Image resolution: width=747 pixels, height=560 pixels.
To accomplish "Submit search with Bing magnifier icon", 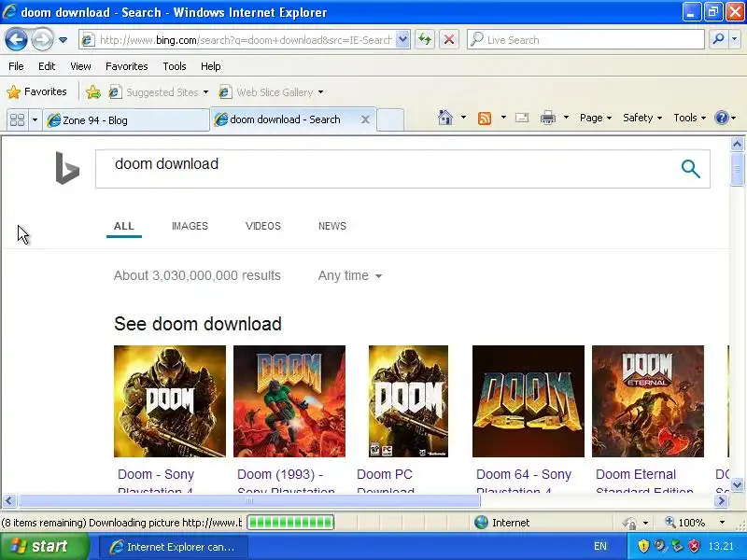I will coord(690,169).
